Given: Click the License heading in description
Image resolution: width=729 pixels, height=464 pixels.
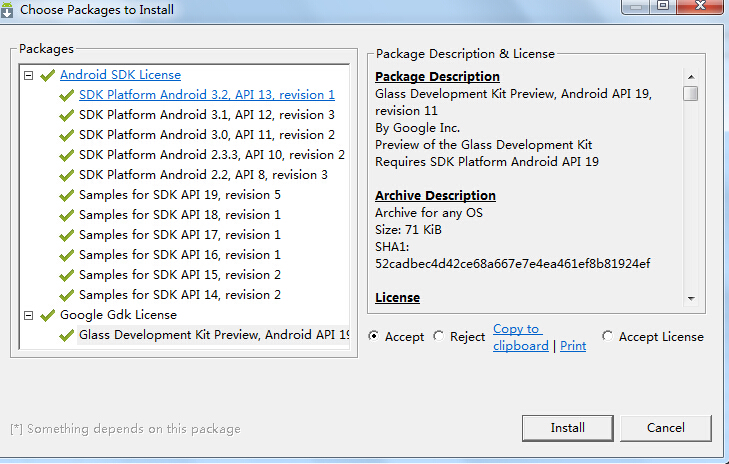Looking at the screenshot, I should 398,298.
